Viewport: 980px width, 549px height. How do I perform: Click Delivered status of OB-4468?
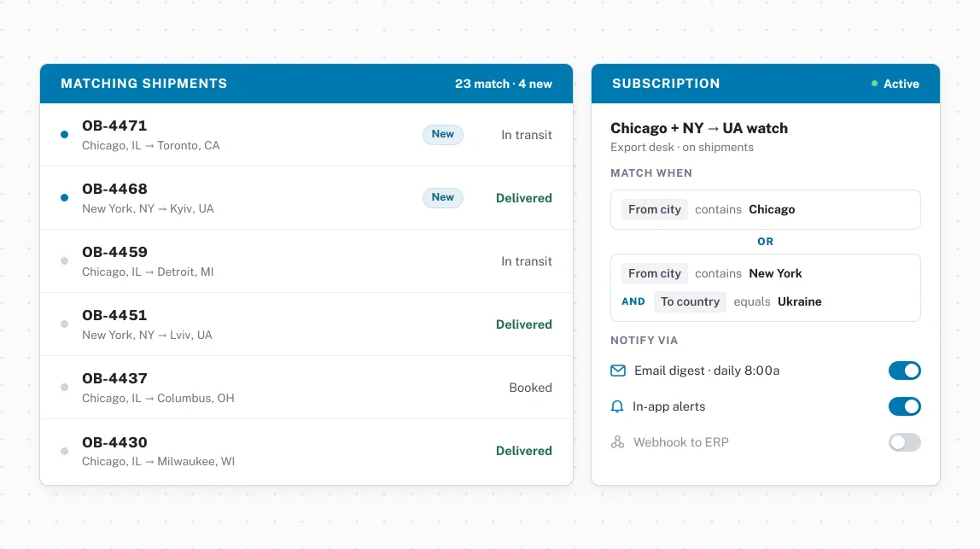pyautogui.click(x=524, y=198)
